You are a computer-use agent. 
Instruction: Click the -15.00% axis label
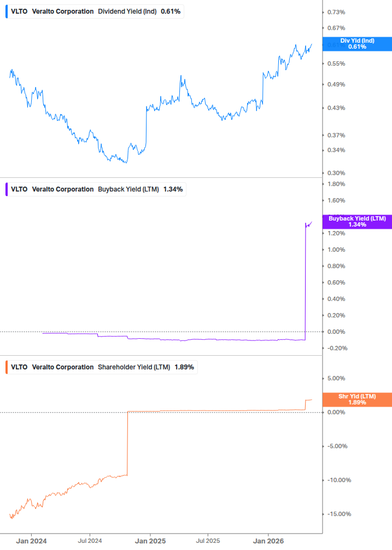click(x=339, y=514)
